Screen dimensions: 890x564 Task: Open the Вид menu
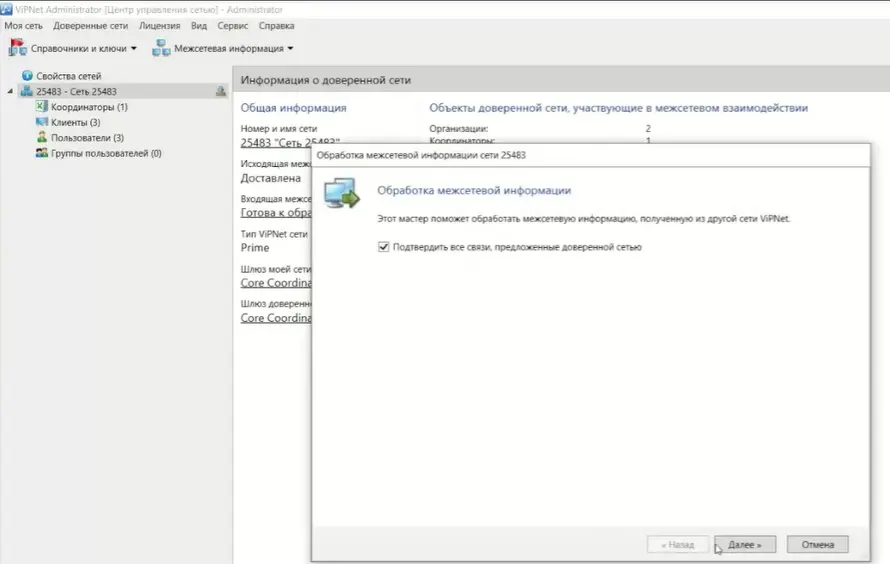point(199,26)
